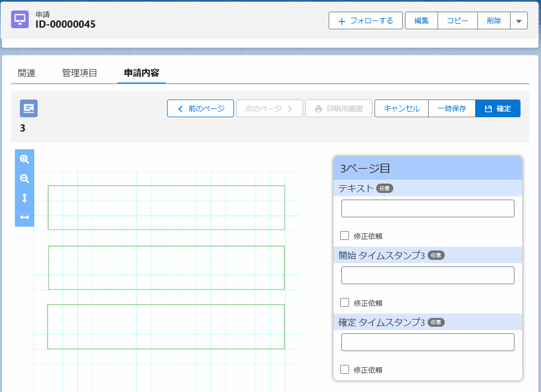Click the disabled 印刷用画面 button
This screenshot has width=541, height=392.
click(x=339, y=108)
